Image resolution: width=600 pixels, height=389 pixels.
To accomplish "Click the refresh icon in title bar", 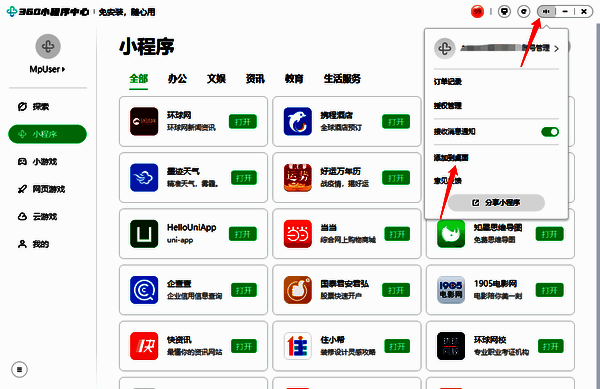I will [523, 11].
